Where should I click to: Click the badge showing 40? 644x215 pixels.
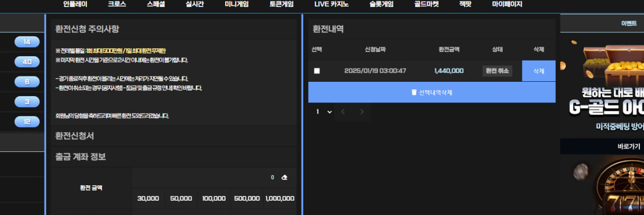(x=27, y=62)
